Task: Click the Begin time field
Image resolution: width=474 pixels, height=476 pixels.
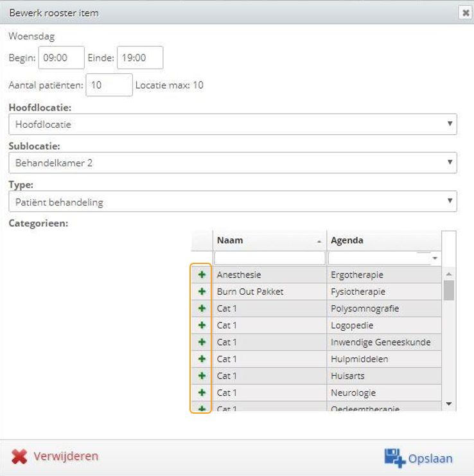Action: point(61,58)
